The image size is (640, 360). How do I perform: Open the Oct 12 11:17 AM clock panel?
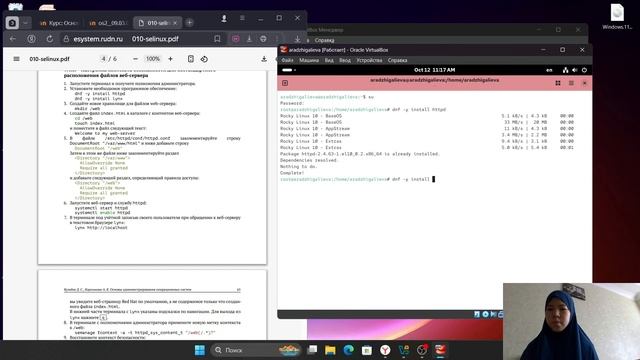(x=434, y=70)
